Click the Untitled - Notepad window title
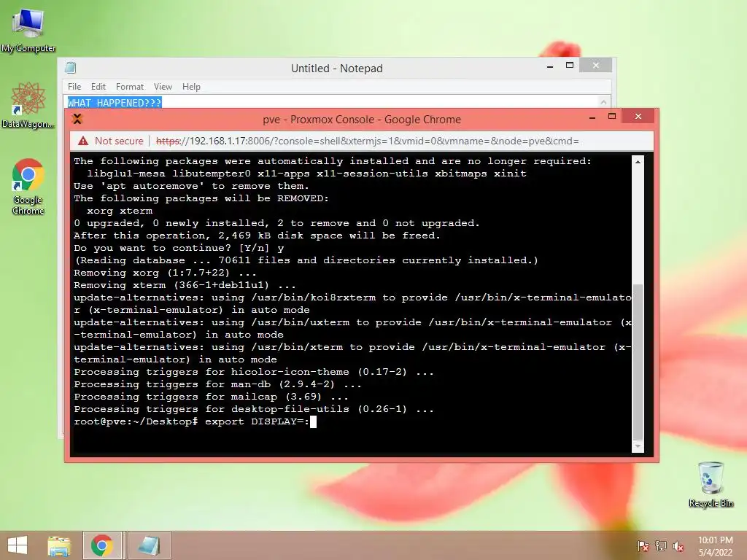 (x=337, y=68)
